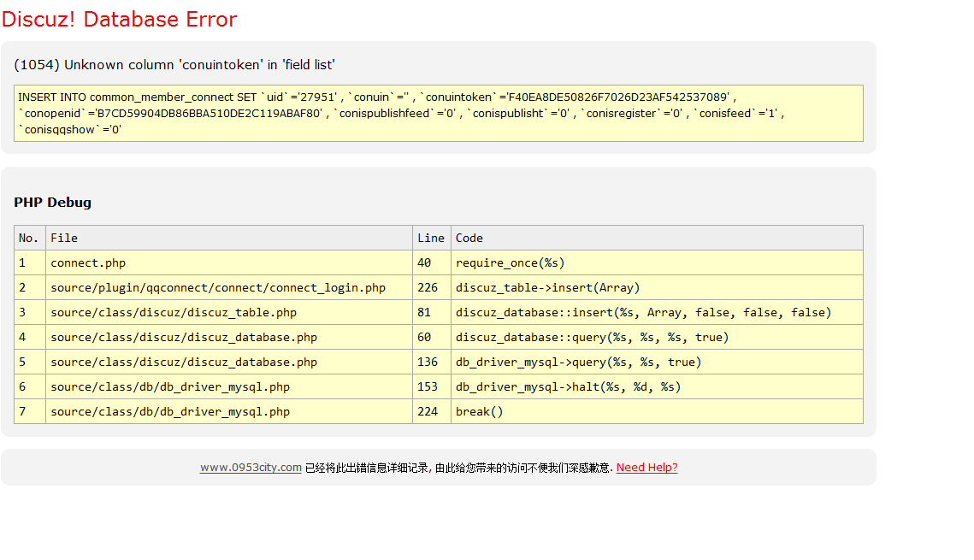This screenshot has width=974, height=560.
Task: Click the 'discuz_table->insert(Array)' code cell
Action: [x=658, y=287]
